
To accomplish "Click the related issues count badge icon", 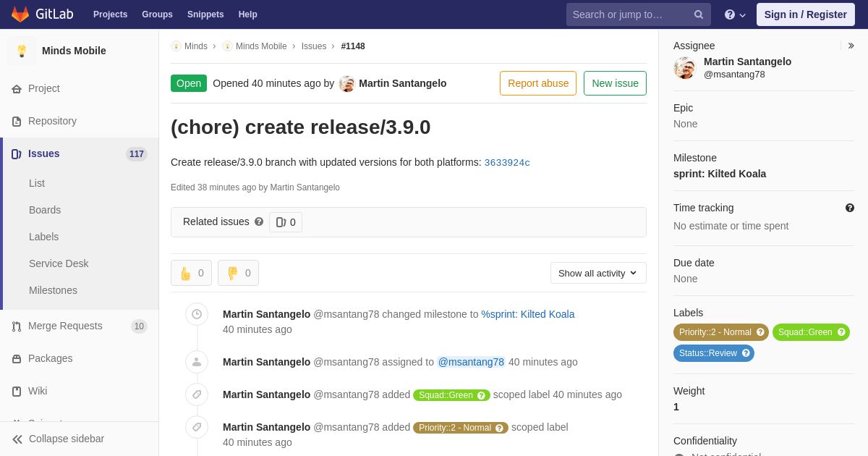I will (281, 222).
